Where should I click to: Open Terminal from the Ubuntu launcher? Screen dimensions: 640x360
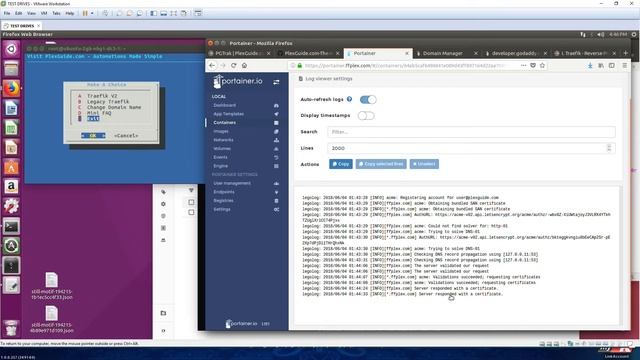pyautogui.click(x=11, y=226)
